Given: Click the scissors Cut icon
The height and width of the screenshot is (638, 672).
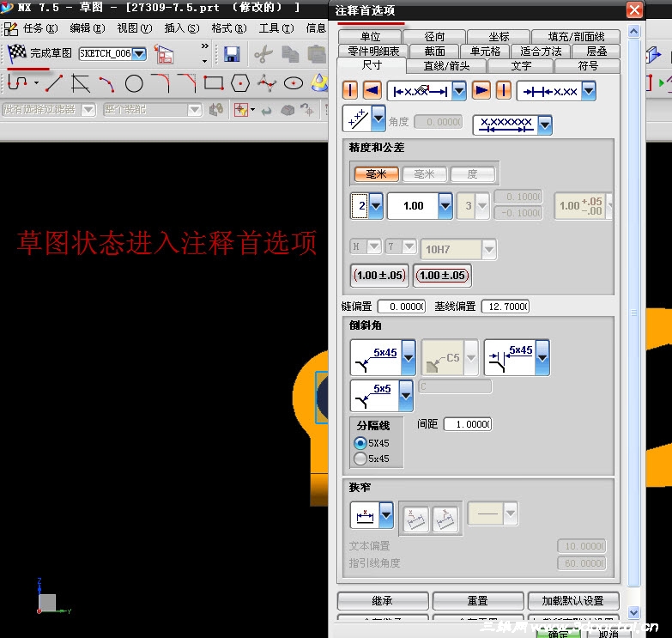Looking at the screenshot, I should pos(263,54).
